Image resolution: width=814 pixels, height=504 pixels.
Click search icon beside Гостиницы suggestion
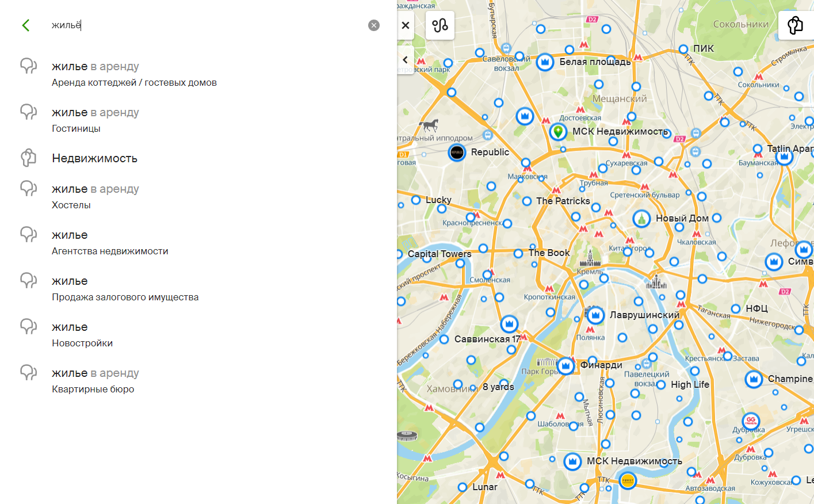click(x=28, y=112)
